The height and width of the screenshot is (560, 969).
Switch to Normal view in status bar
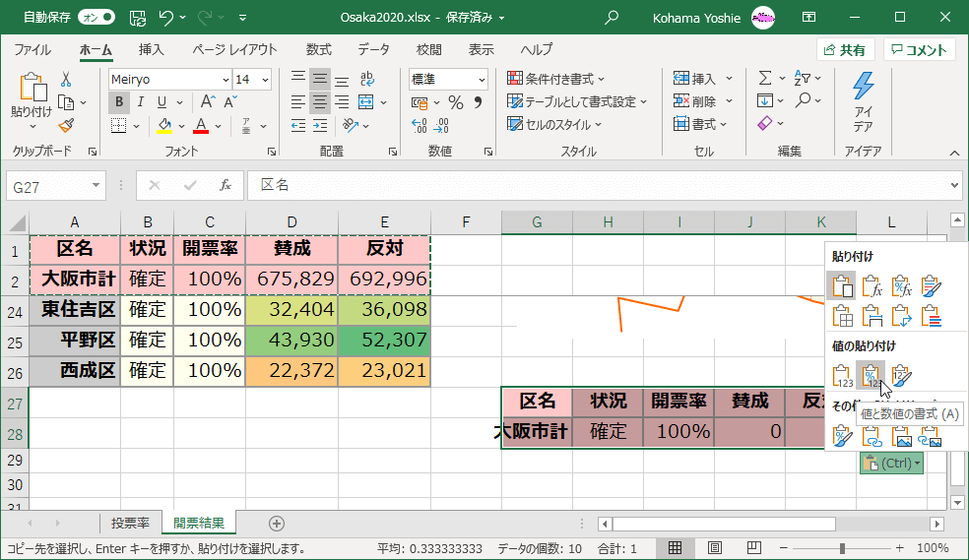(675, 547)
